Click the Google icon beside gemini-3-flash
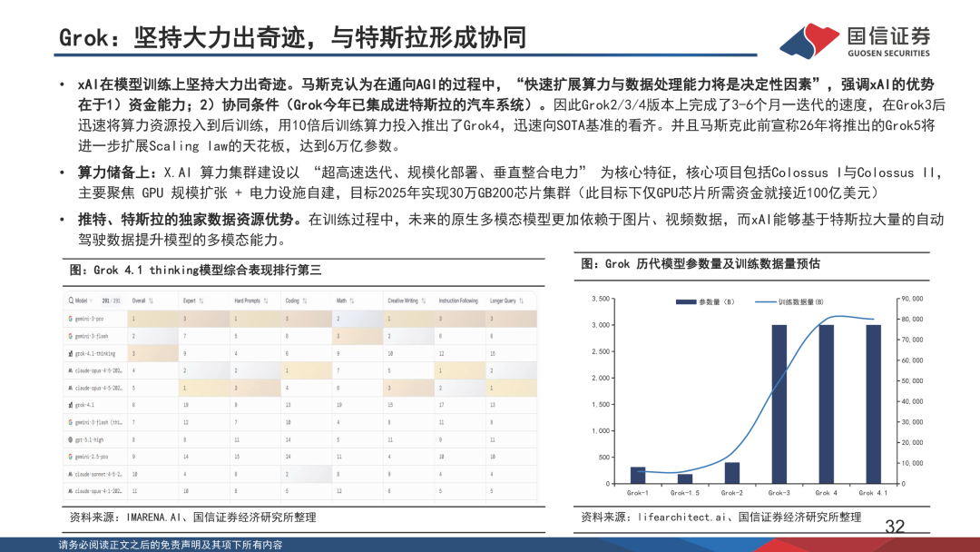 (70, 336)
